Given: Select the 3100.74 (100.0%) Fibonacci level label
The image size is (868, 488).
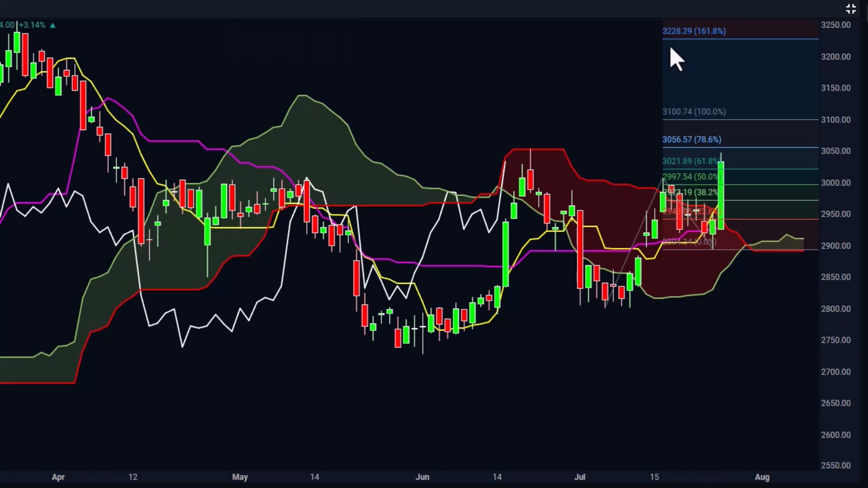Looking at the screenshot, I should coord(694,112).
